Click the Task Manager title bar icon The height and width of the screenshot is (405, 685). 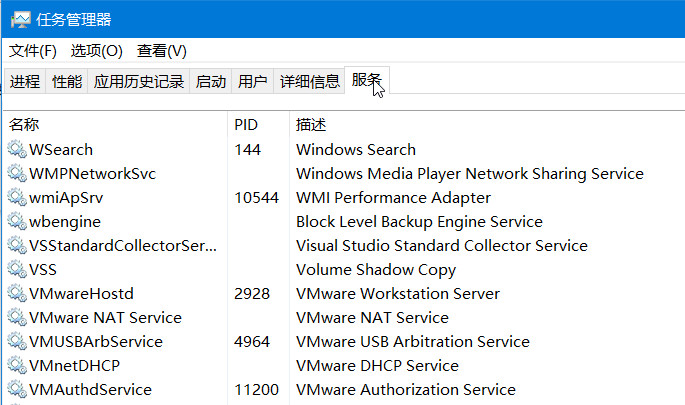[x=21, y=20]
